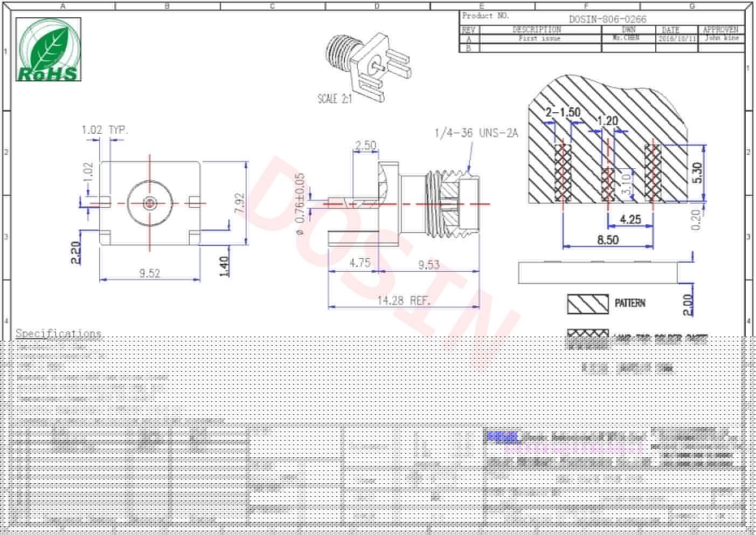Click the 4.75 dimension label
The height and width of the screenshot is (535, 756).
[359, 263]
